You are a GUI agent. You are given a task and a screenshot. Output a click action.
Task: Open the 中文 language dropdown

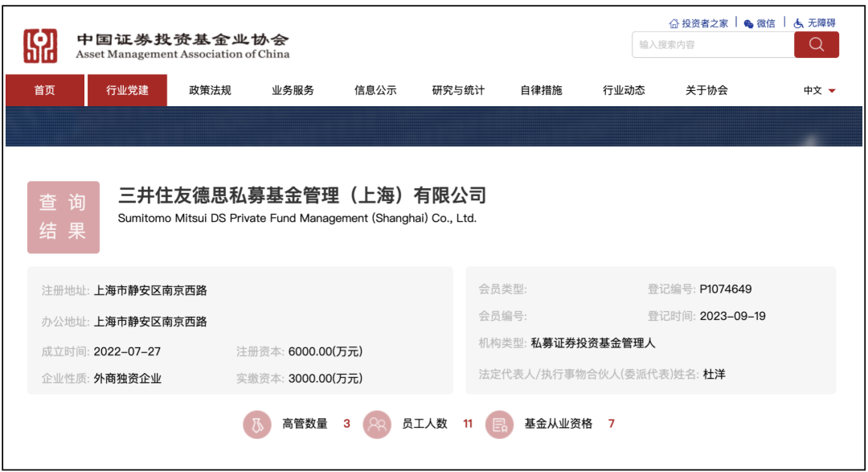click(819, 90)
